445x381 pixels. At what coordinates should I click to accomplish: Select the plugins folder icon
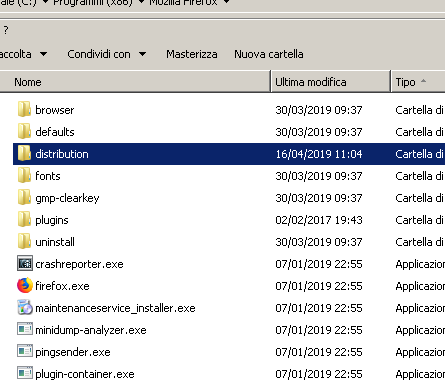(x=24, y=219)
